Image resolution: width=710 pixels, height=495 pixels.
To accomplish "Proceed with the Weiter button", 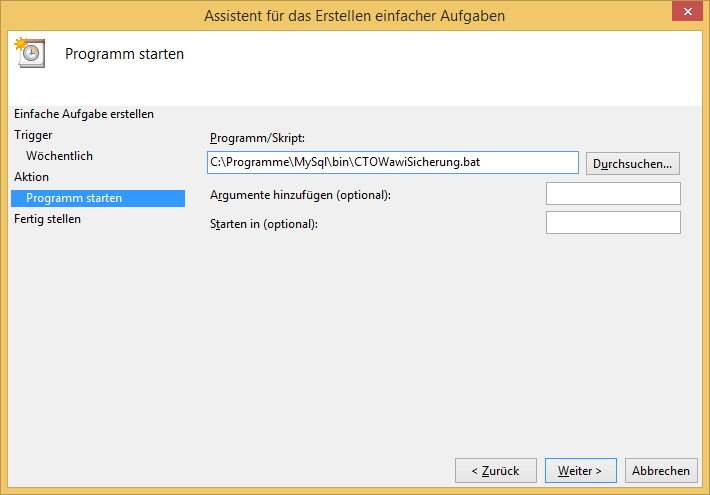I will click(580, 470).
